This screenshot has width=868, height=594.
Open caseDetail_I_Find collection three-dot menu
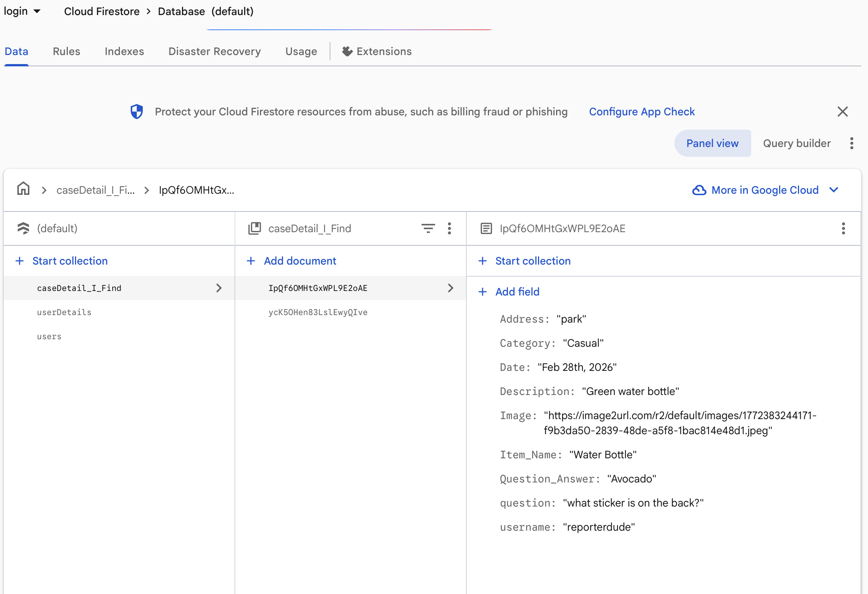pos(449,228)
